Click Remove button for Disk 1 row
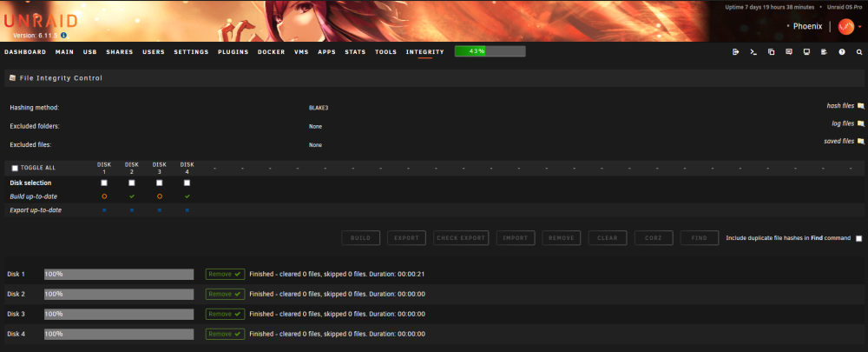This screenshot has height=352, width=868. click(225, 274)
